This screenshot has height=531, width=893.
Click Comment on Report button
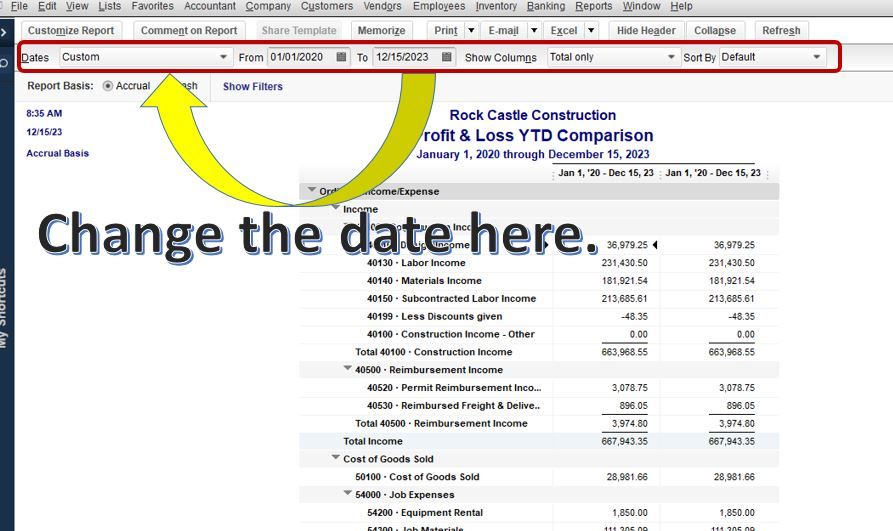point(189,30)
